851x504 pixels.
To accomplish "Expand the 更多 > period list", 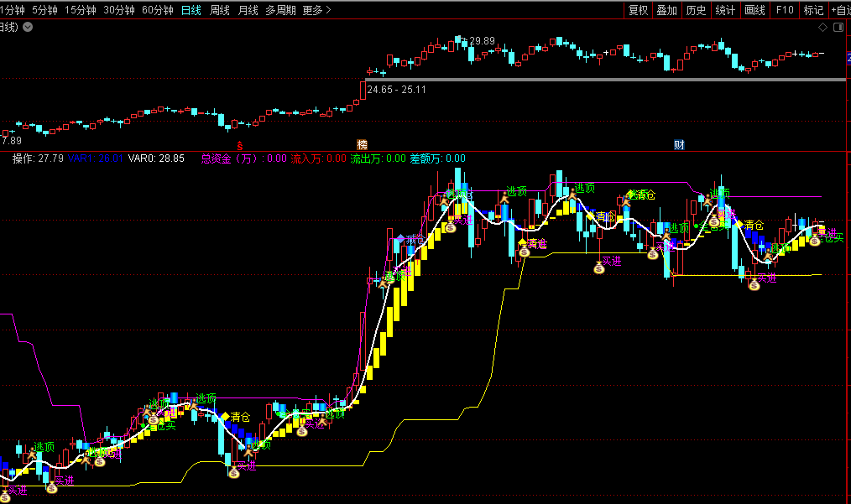I will (x=316, y=10).
